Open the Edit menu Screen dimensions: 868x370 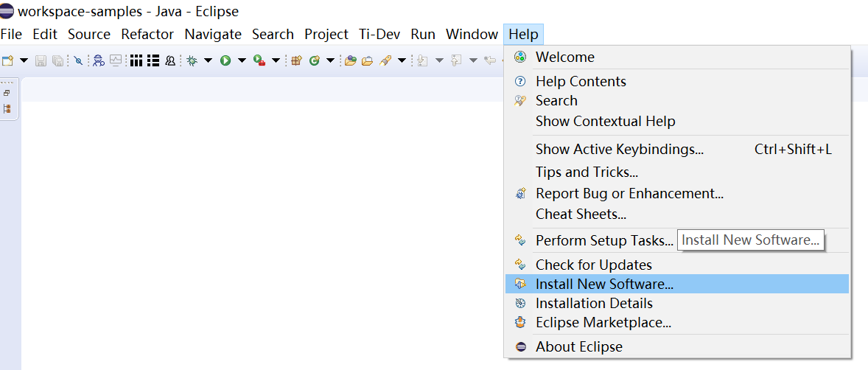[x=45, y=35]
